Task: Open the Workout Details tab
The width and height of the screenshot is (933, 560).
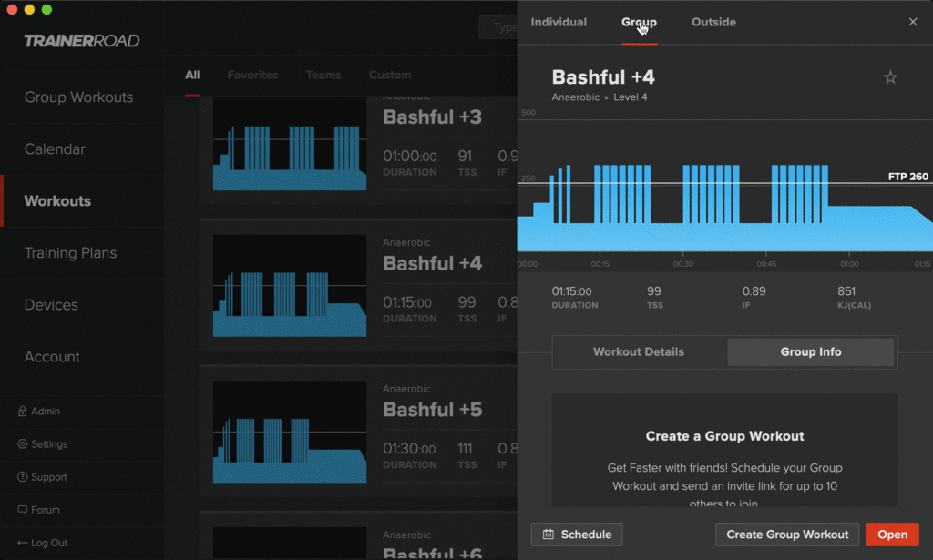Action: [639, 352]
